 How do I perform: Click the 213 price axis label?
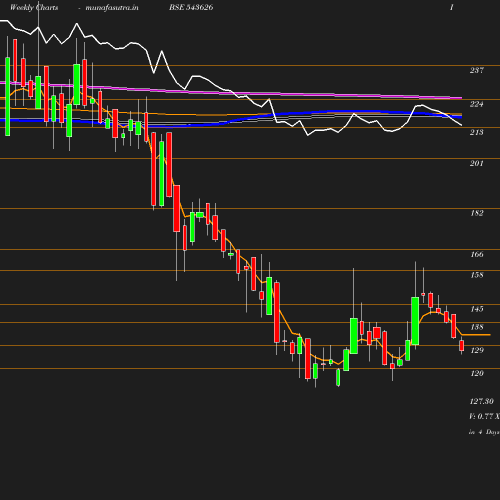tap(477, 132)
